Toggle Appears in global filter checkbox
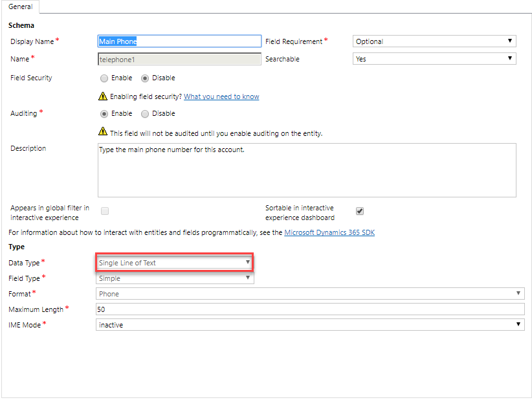The height and width of the screenshot is (400, 532). click(x=105, y=211)
